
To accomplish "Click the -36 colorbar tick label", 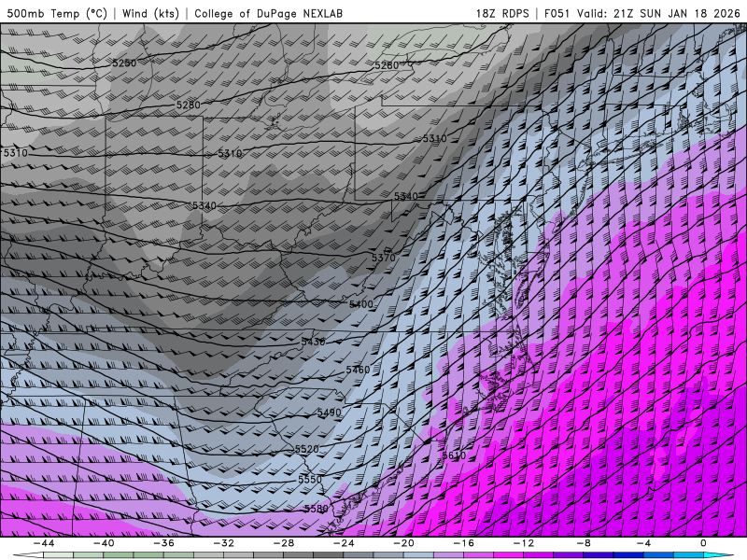I will [x=164, y=543].
